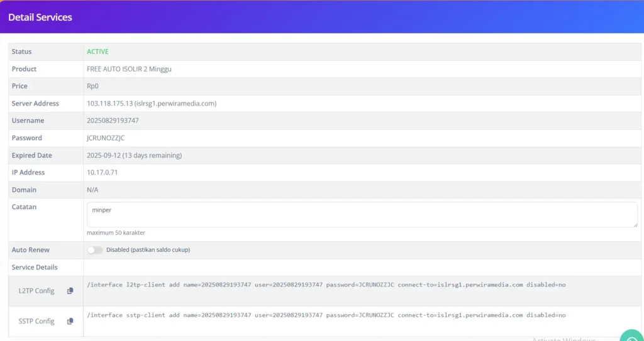Click the green ACTIVE status text

pyautogui.click(x=97, y=51)
